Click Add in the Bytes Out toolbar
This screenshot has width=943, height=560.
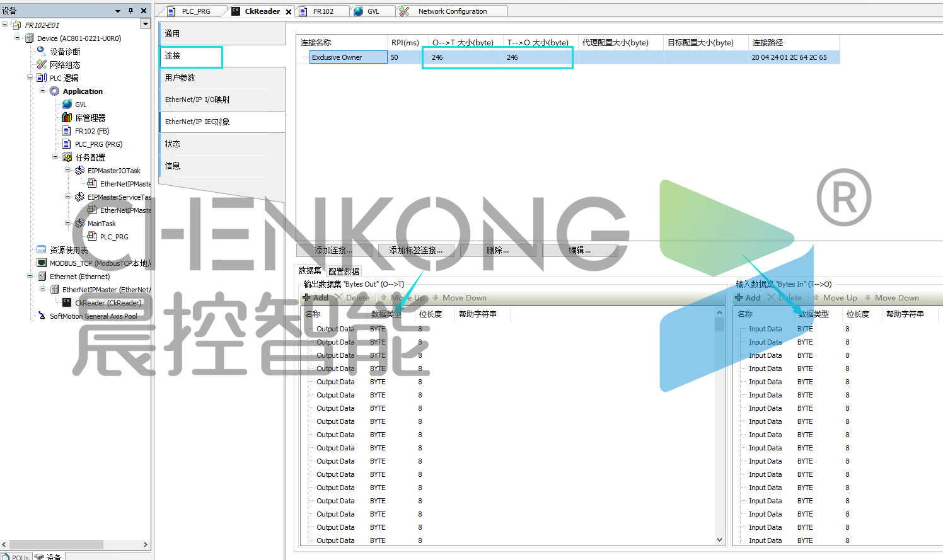[316, 298]
